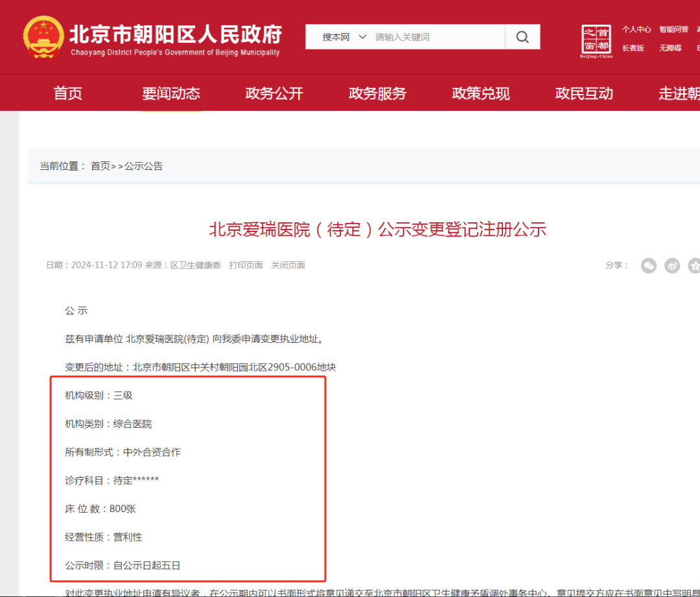Switch to 长者版 elderly version

point(633,49)
